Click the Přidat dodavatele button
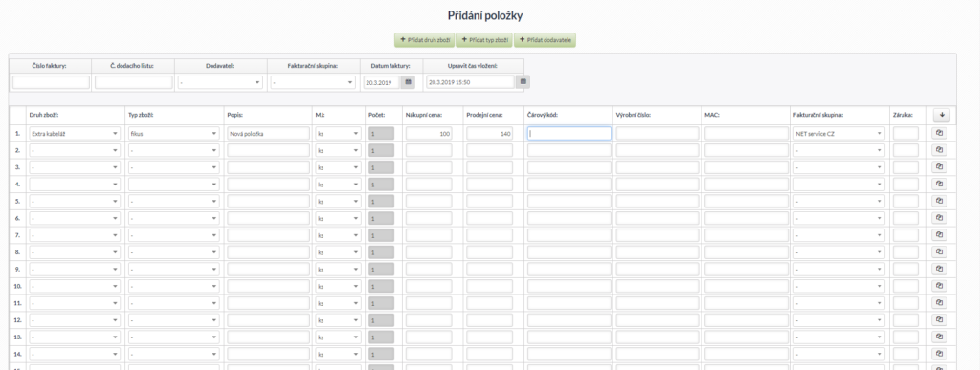Screen dimensions: 980x370 pyautogui.click(x=545, y=40)
